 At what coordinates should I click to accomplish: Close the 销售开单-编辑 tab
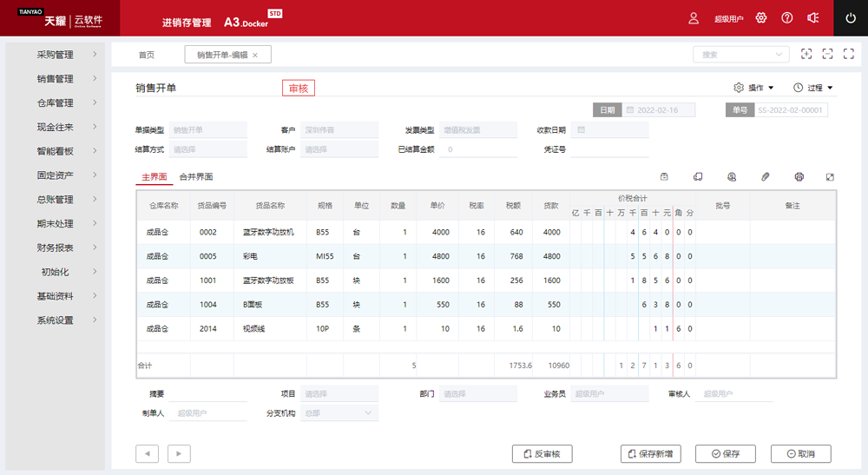[x=255, y=55]
